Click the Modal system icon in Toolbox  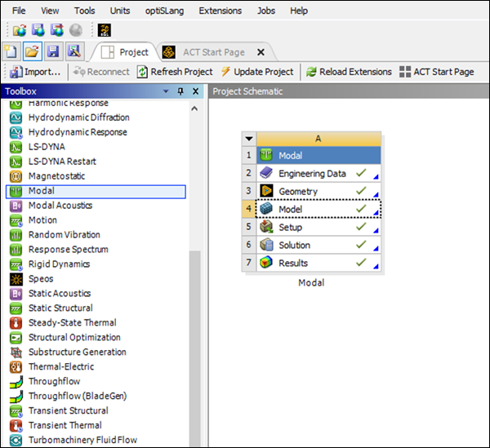pyautogui.click(x=15, y=191)
